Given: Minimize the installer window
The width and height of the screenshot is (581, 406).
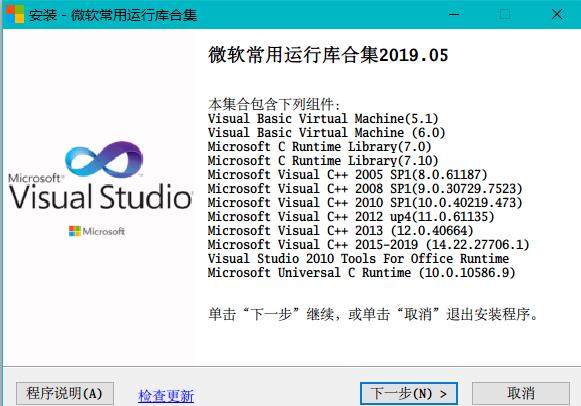Looking at the screenshot, I should (454, 14).
